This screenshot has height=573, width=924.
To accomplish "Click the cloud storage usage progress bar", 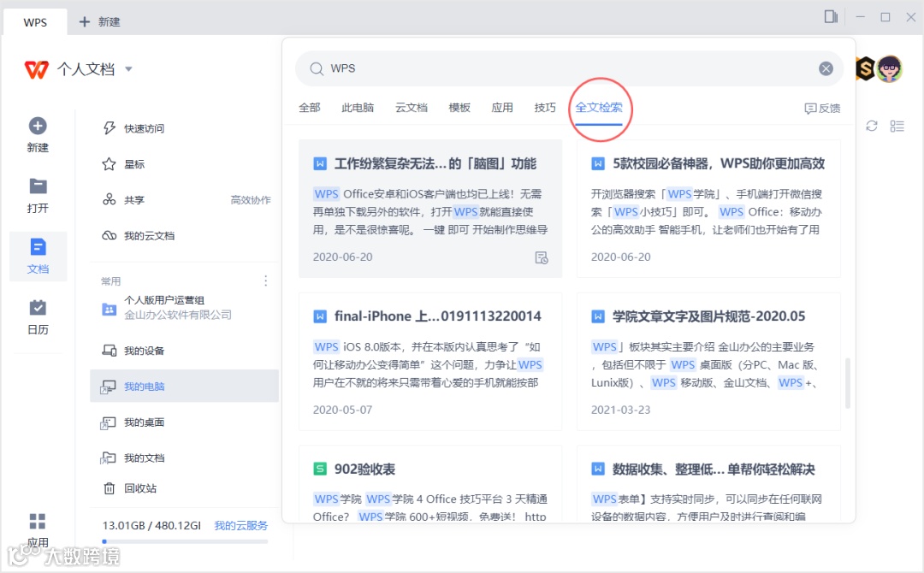I will [x=185, y=541].
